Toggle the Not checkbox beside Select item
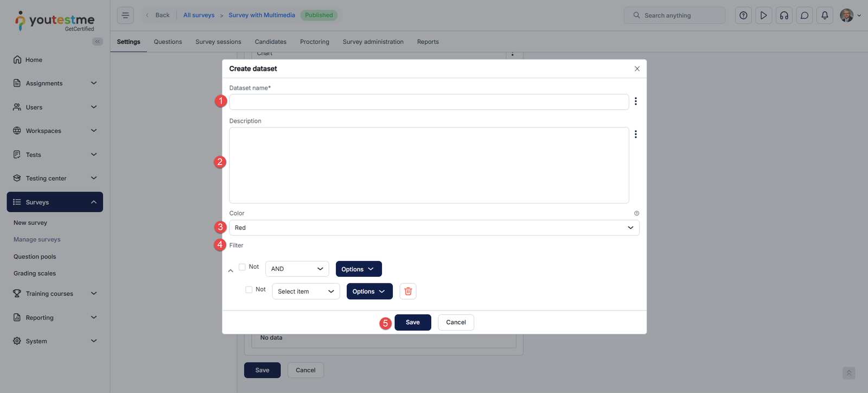 248,290
